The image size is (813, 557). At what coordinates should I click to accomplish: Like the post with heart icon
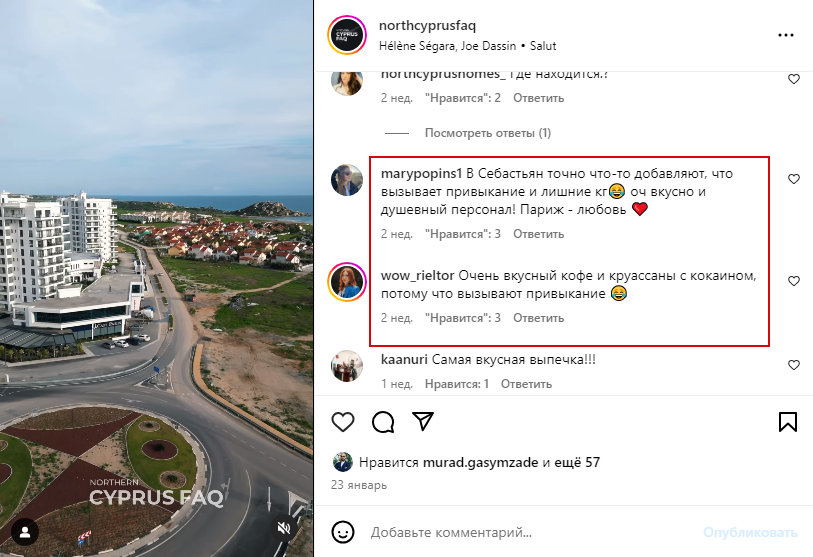343,422
